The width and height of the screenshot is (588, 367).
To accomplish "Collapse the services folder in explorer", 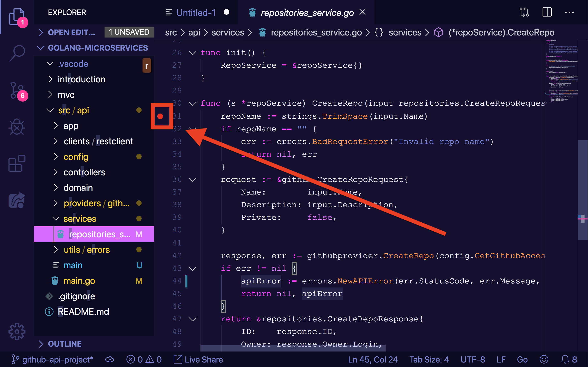I will point(80,219).
